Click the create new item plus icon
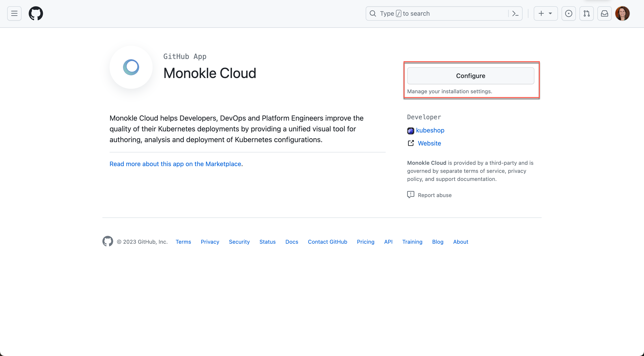The width and height of the screenshot is (644, 356). [542, 14]
